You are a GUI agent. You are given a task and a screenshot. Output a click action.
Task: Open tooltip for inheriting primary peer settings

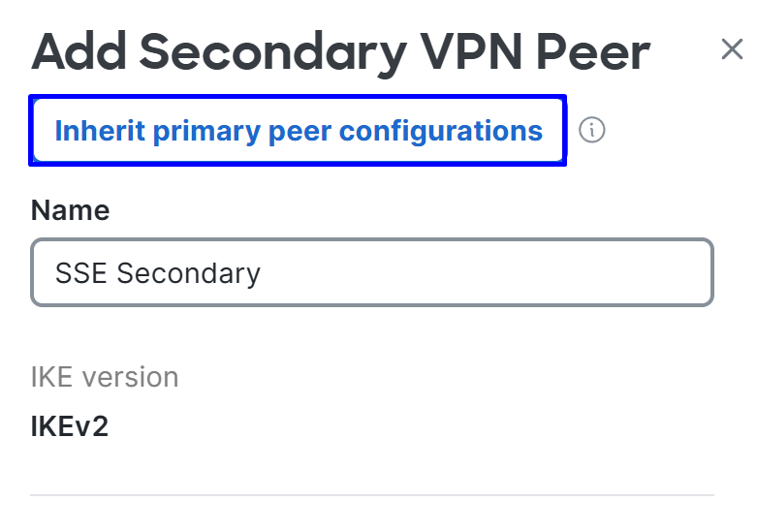[592, 130]
